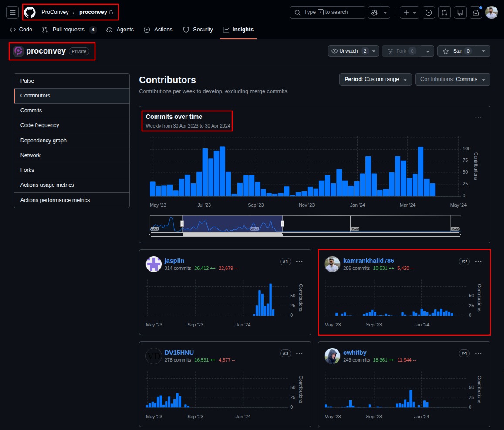Click the 2025 marker in range navigator
This screenshot has height=430, width=504.
pos(355,228)
